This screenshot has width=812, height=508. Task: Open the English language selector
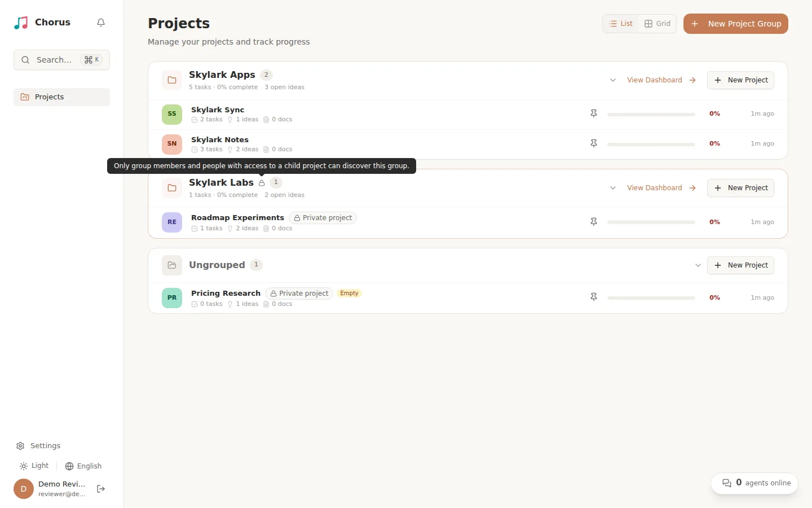(x=83, y=466)
